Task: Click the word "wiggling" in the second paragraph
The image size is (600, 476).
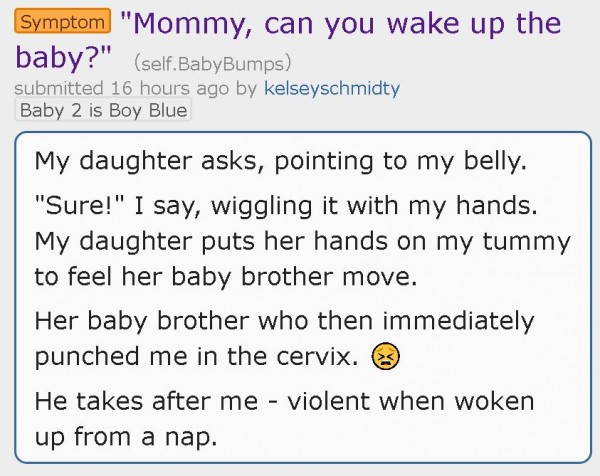Action: tap(262, 207)
